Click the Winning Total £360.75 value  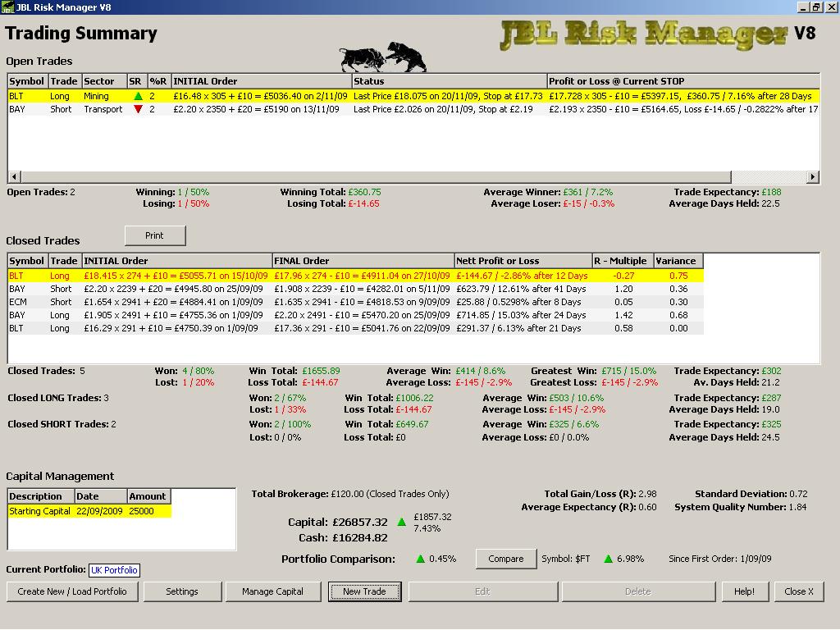pos(365,192)
